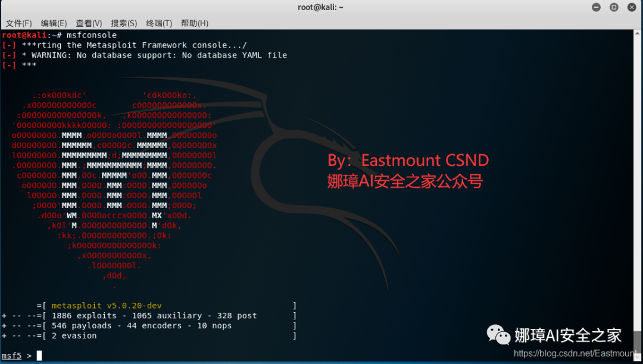Click '328 post' in the banner
The width and height of the screenshot is (643, 364).
pyautogui.click(x=237, y=316)
